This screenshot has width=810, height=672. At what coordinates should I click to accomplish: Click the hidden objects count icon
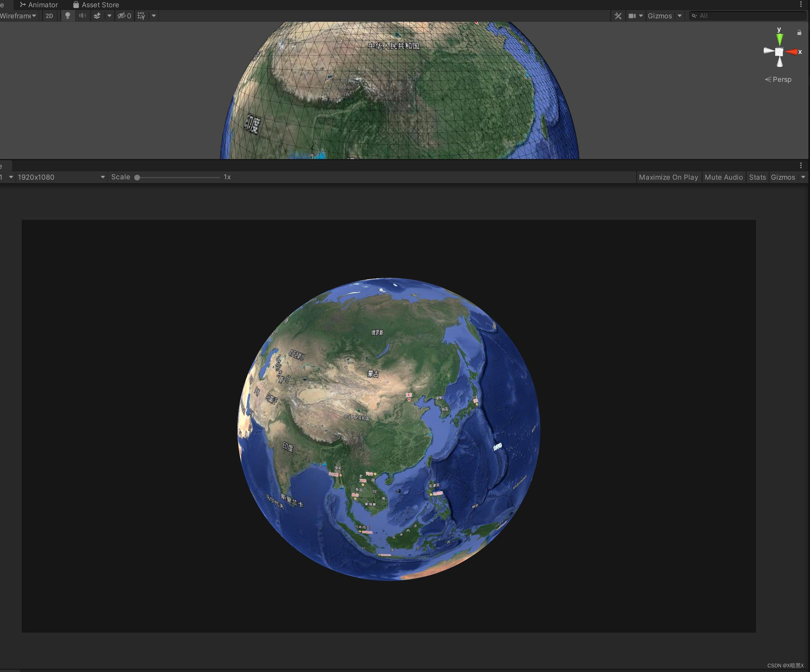coord(124,16)
